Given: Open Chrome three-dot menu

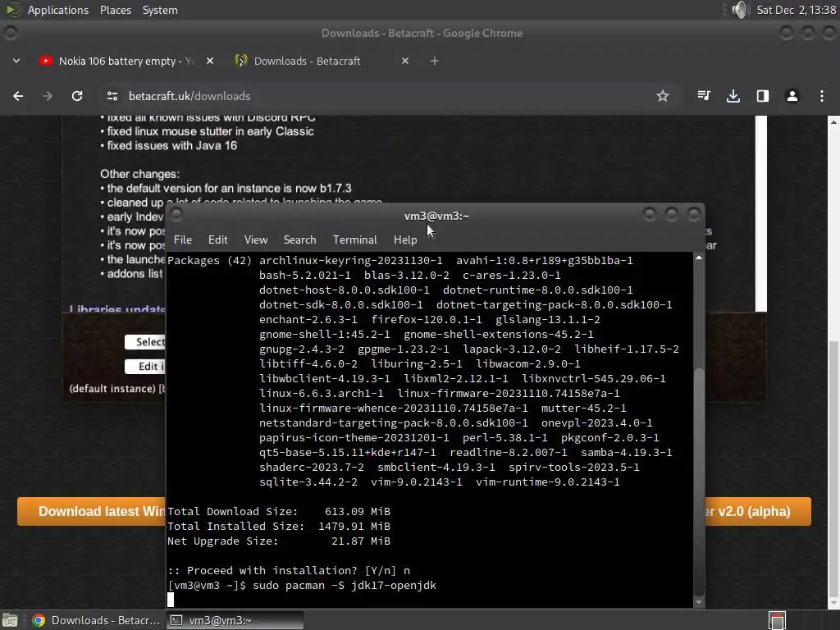Looking at the screenshot, I should pos(822,96).
